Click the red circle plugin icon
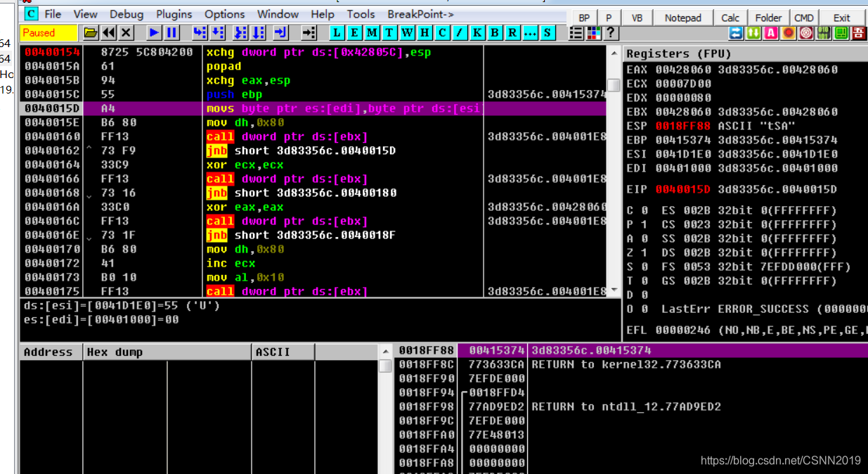 (x=789, y=32)
